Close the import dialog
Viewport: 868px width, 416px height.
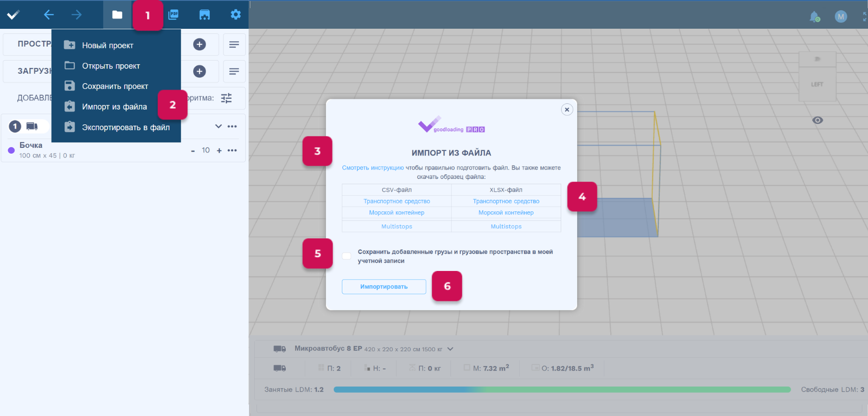[x=567, y=110]
